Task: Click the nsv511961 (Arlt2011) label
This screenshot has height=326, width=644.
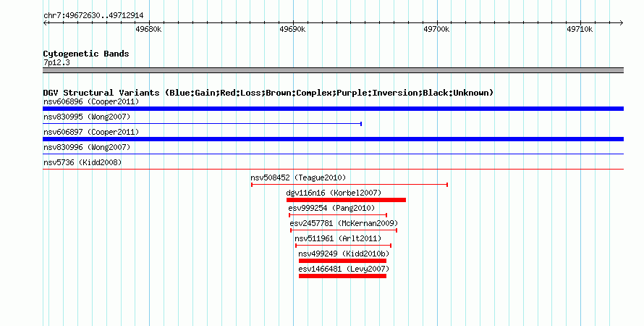Action: [338, 238]
